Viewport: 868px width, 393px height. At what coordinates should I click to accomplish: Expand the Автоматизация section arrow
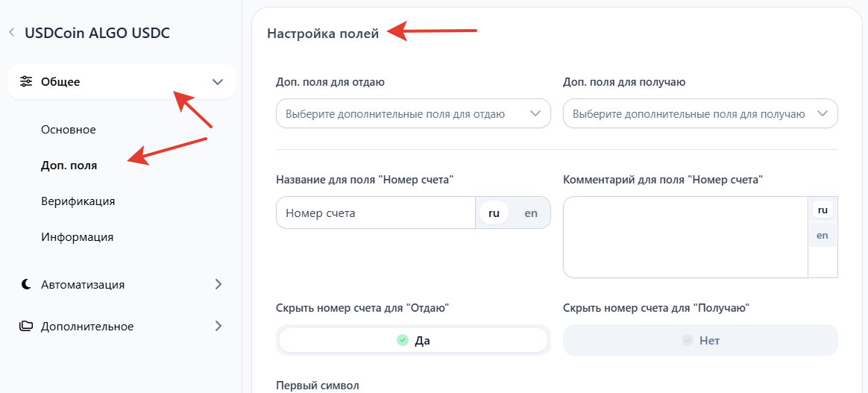[218, 284]
